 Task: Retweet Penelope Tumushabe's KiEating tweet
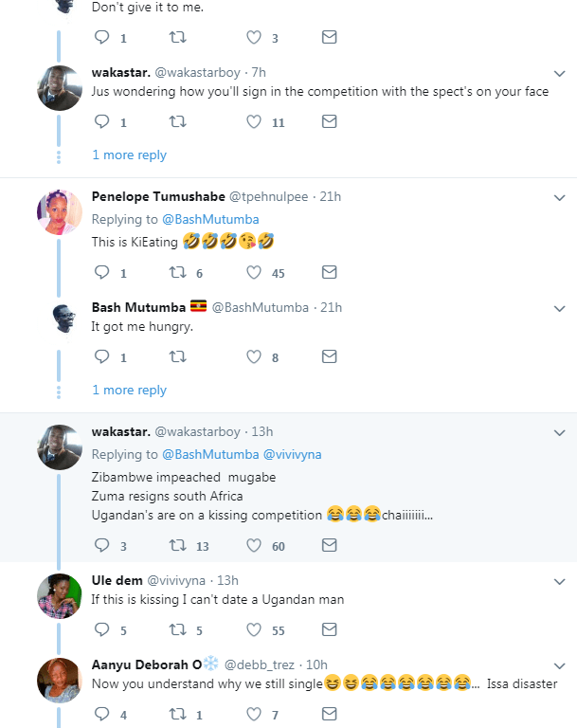(x=176, y=273)
